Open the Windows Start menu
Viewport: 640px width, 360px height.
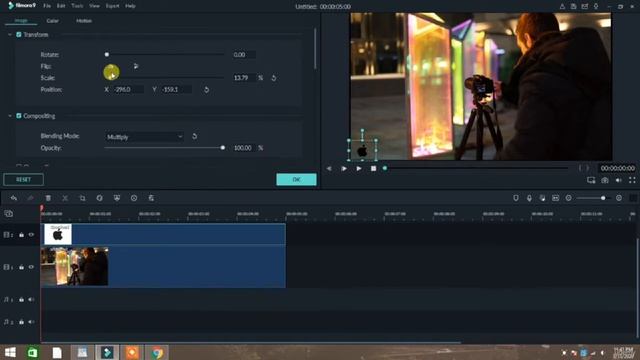pyautogui.click(x=10, y=352)
